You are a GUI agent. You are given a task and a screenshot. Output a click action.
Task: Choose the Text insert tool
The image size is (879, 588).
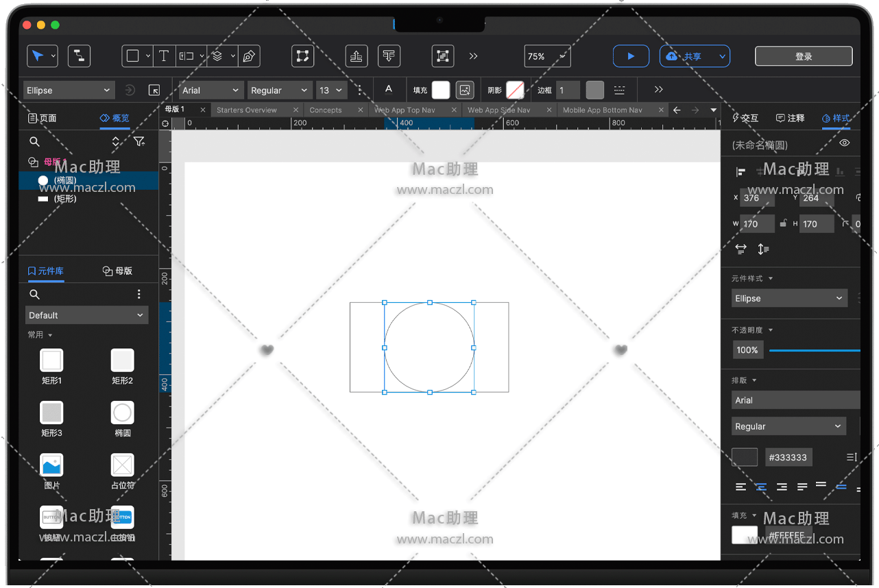tap(164, 56)
